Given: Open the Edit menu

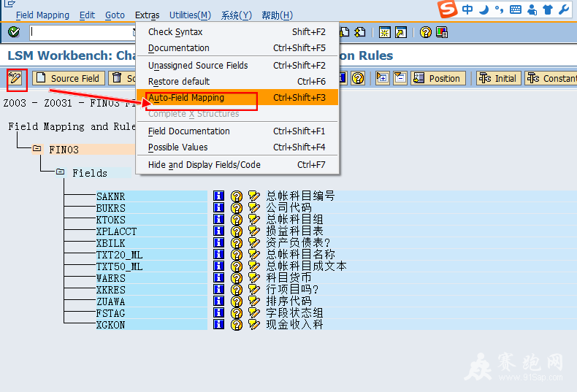Looking at the screenshot, I should tap(87, 15).
